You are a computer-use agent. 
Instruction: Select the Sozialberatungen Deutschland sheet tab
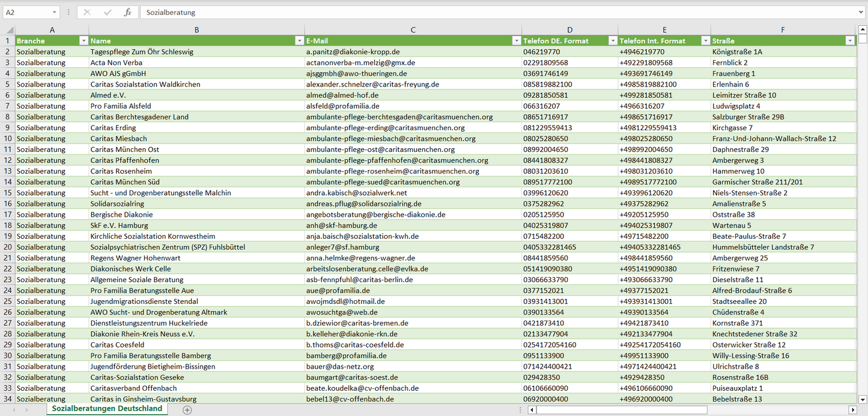107,408
